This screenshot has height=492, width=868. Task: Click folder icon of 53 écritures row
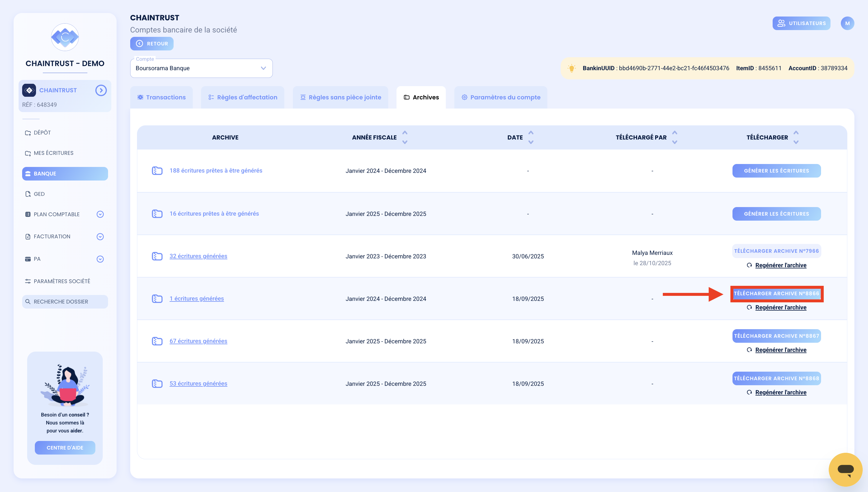pyautogui.click(x=157, y=383)
